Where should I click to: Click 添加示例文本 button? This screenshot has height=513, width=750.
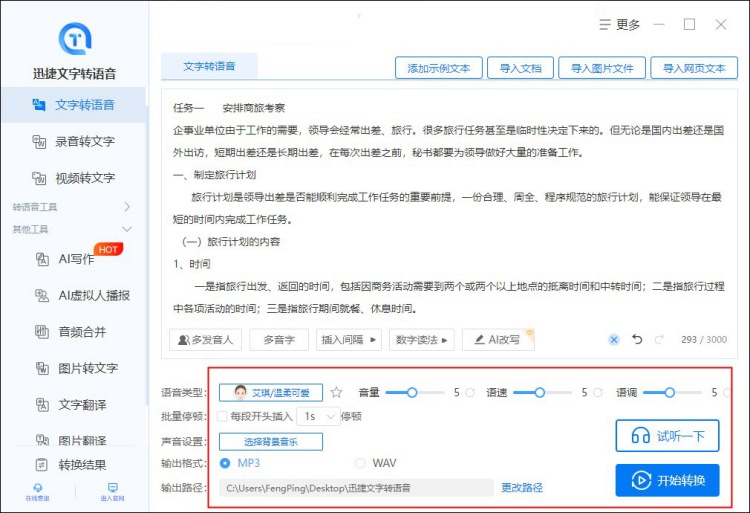pyautogui.click(x=439, y=68)
